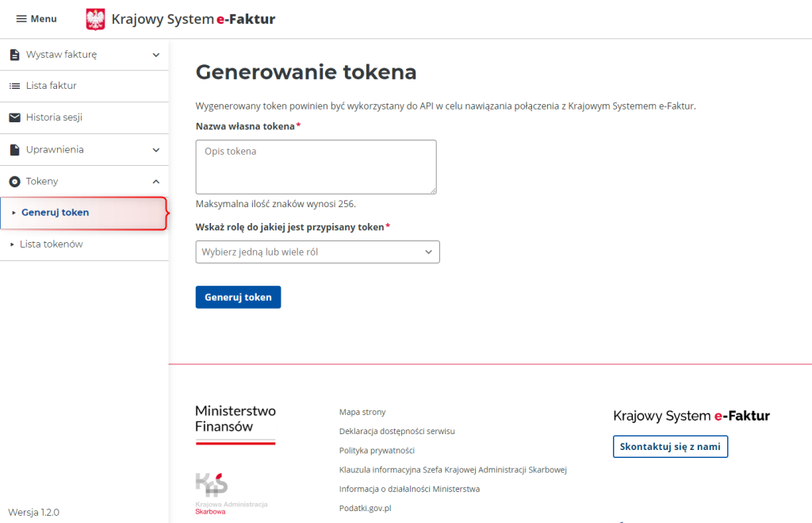This screenshot has width=812, height=523.
Task: Click the file icon beside Uprawnienia
Action: point(14,149)
